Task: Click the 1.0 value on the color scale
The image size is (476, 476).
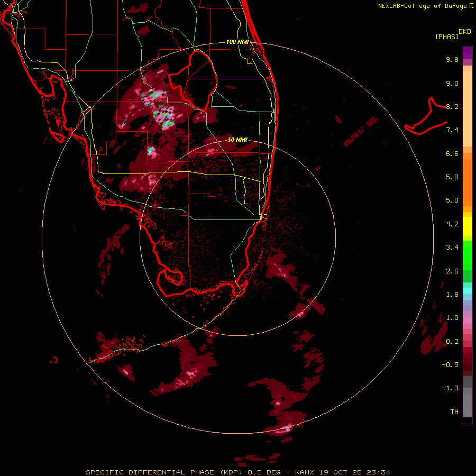Action: (x=452, y=318)
